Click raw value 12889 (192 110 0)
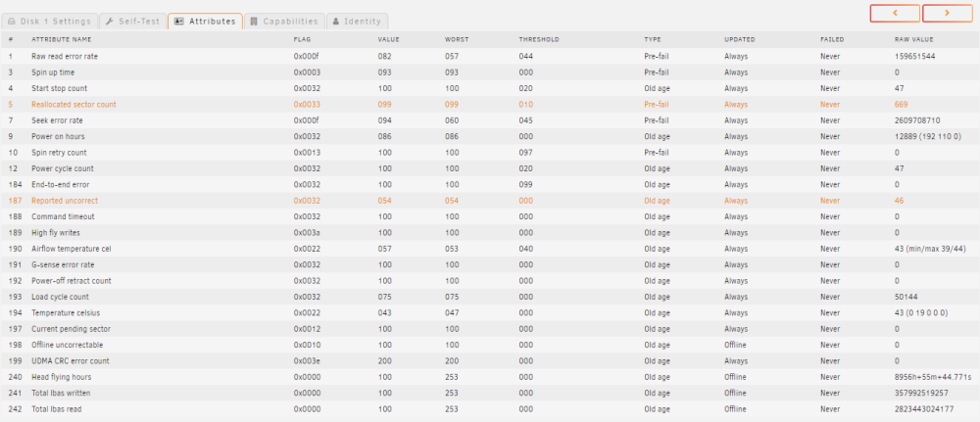 [x=927, y=137]
